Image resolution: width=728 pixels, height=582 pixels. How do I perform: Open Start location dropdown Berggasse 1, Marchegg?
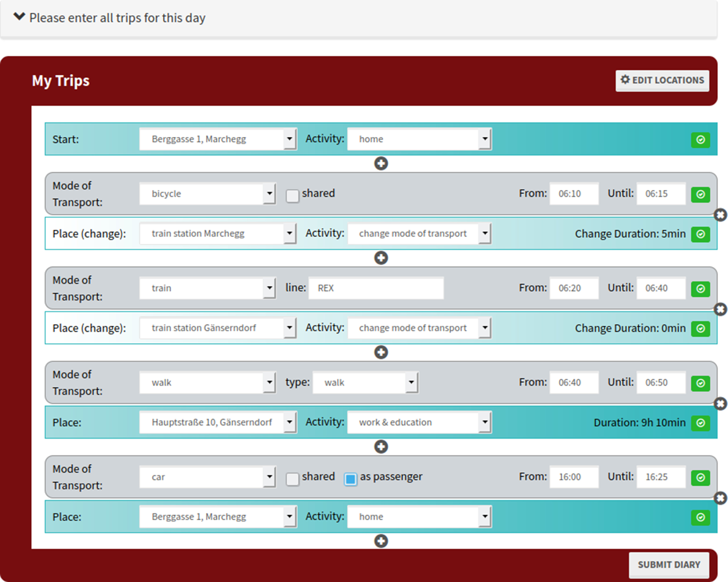click(x=218, y=139)
